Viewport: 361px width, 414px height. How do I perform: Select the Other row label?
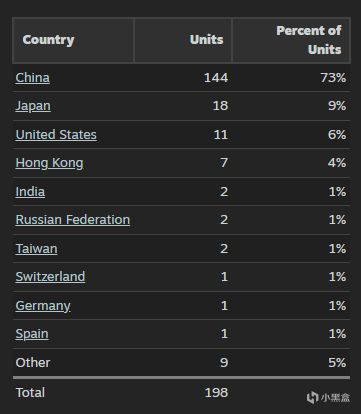point(33,363)
